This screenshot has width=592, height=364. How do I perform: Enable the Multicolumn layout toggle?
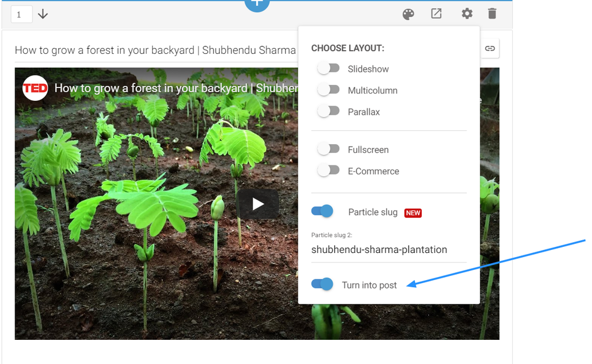(x=329, y=90)
